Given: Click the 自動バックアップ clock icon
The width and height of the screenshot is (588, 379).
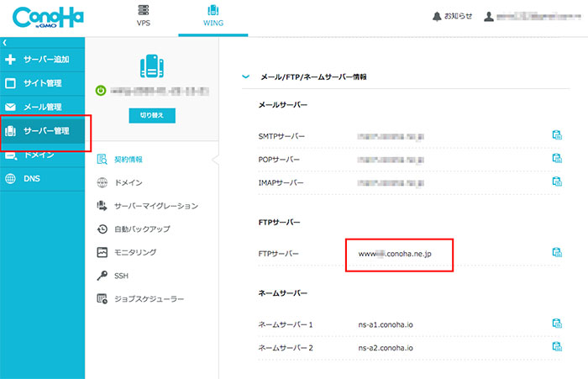Looking at the screenshot, I should pyautogui.click(x=102, y=229).
